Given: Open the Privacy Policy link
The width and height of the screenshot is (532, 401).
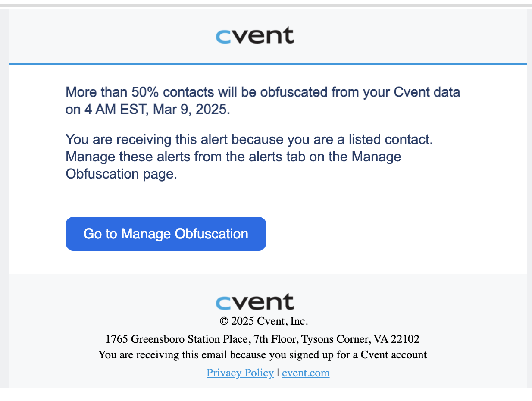Looking at the screenshot, I should (240, 373).
